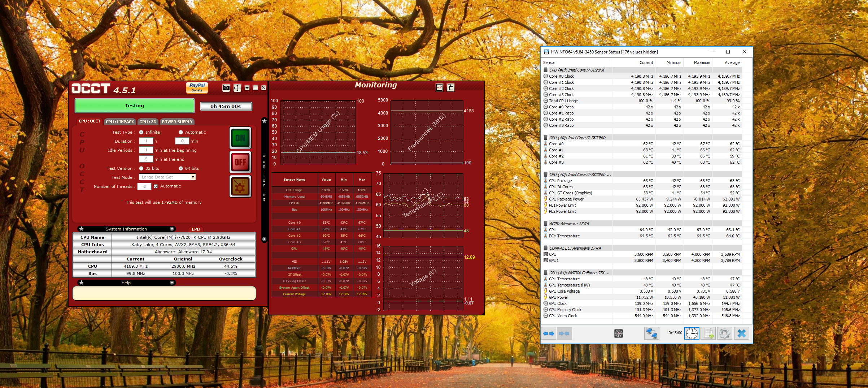
Task: Click HWiNFO network computers icon
Action: 651,333
